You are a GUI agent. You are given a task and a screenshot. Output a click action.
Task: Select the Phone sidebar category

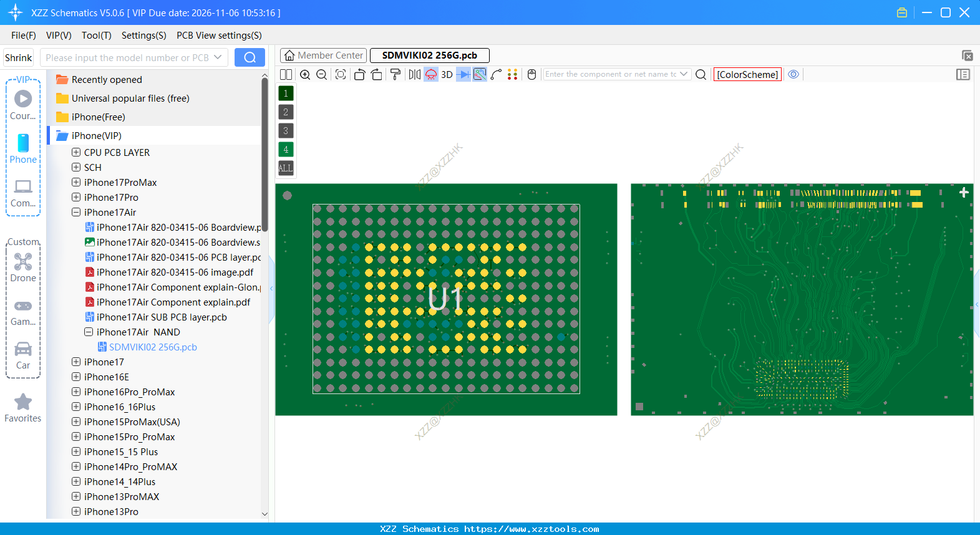pos(23,149)
